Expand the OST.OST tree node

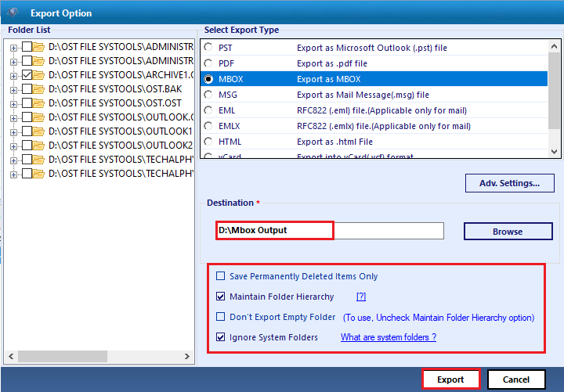(13, 104)
